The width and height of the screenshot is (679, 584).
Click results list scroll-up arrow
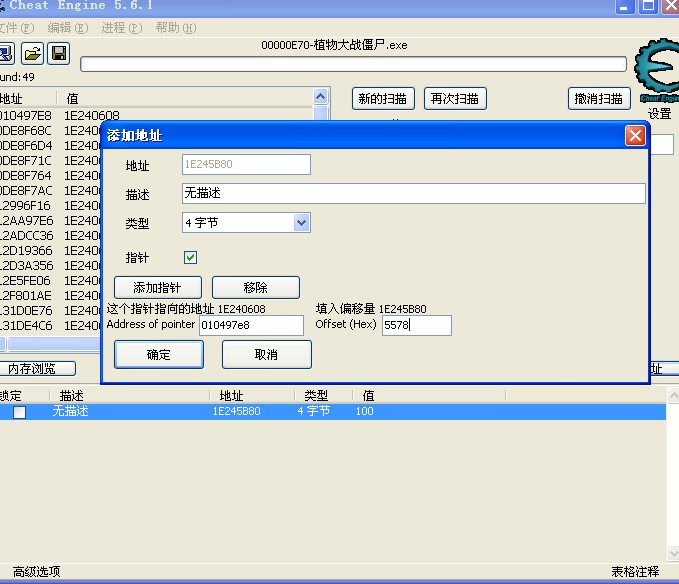(320, 96)
